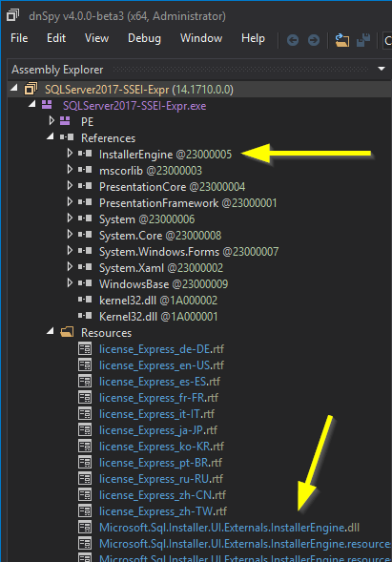This screenshot has width=392, height=562.
Task: Click the resource icon beside license_Express_ja-JP.rtf
Action: (85, 429)
